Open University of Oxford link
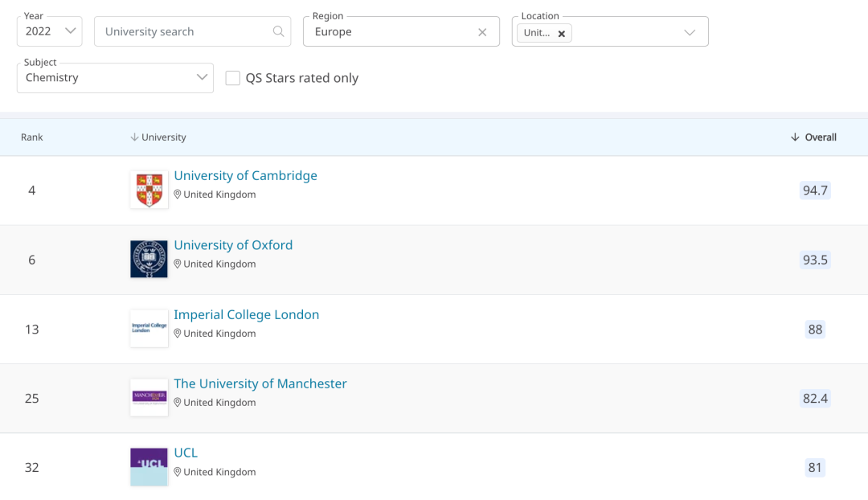The height and width of the screenshot is (500, 868). pyautogui.click(x=233, y=244)
